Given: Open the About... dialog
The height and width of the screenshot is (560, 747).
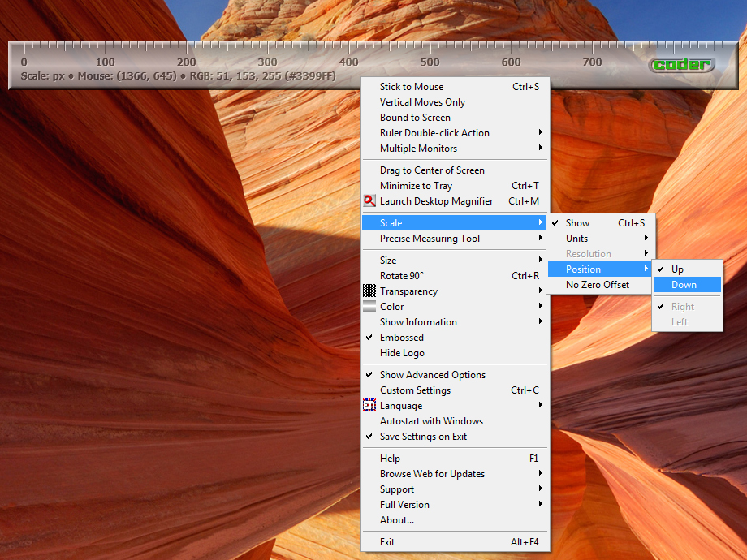Looking at the screenshot, I should click(x=397, y=520).
